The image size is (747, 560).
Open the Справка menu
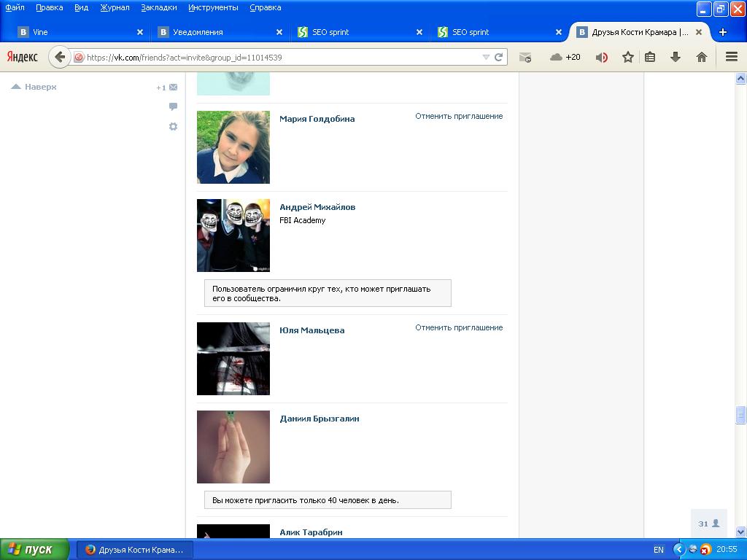(x=265, y=7)
